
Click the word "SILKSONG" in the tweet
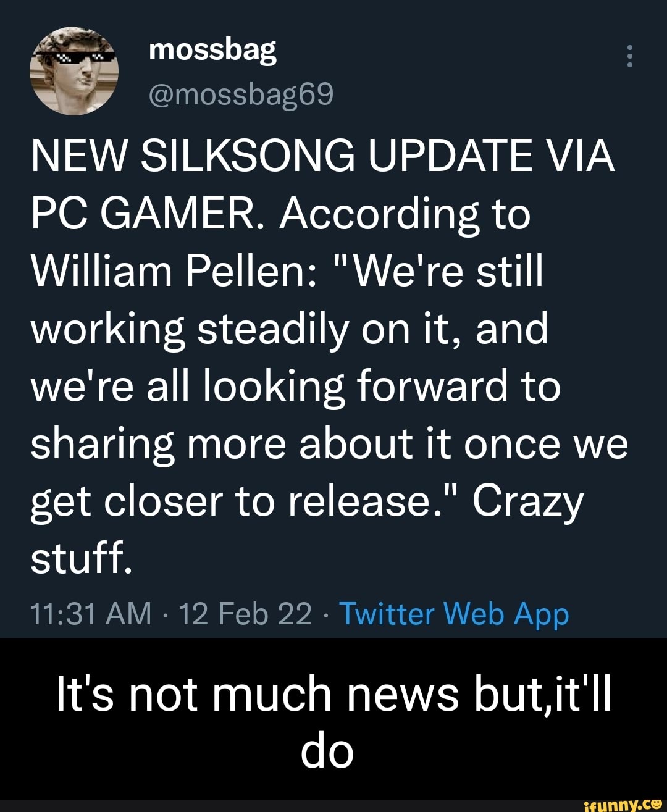248,156
